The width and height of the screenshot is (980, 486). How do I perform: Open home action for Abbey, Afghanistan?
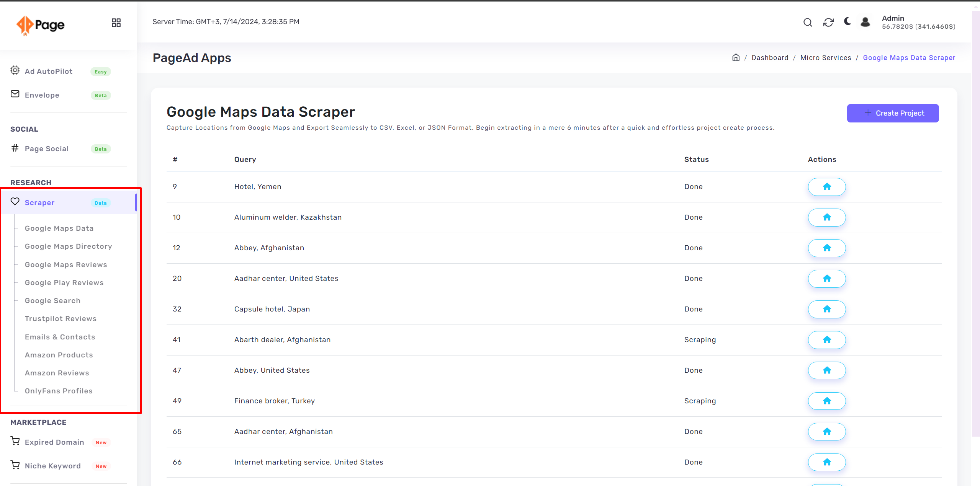[827, 248]
